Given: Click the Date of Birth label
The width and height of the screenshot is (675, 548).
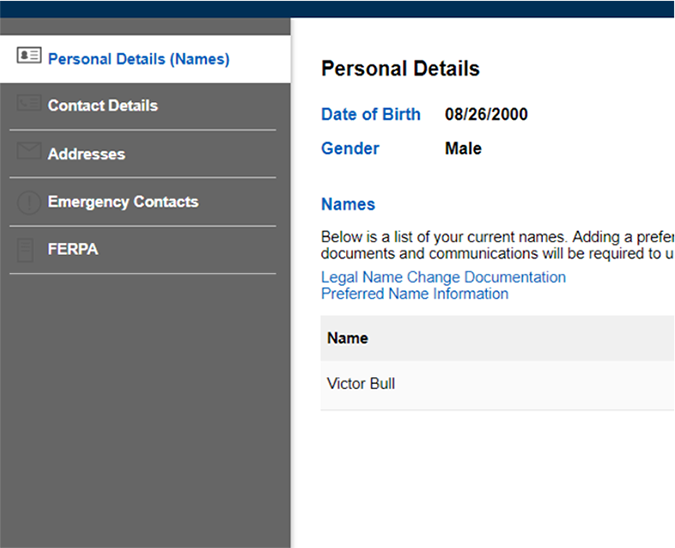Looking at the screenshot, I should (370, 115).
